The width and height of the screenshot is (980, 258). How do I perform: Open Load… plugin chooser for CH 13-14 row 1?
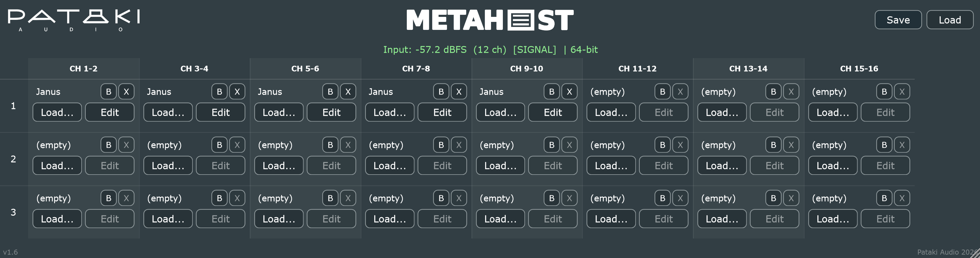(x=722, y=112)
